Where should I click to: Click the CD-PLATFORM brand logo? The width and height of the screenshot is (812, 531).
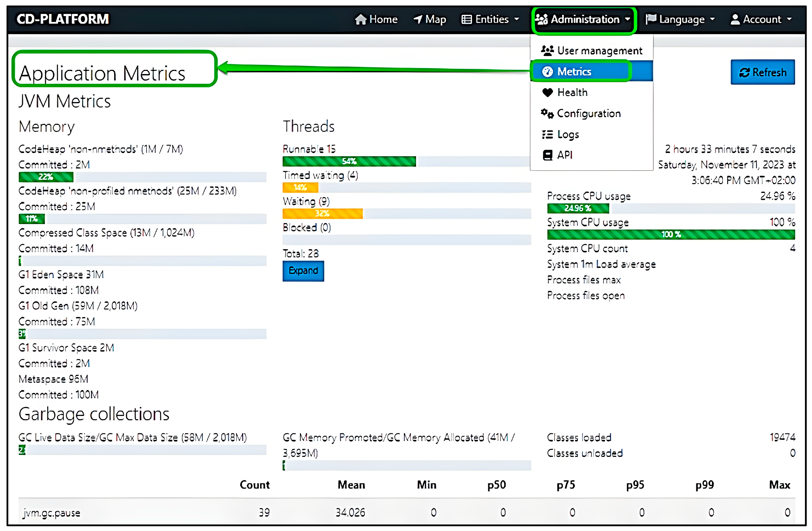(63, 19)
